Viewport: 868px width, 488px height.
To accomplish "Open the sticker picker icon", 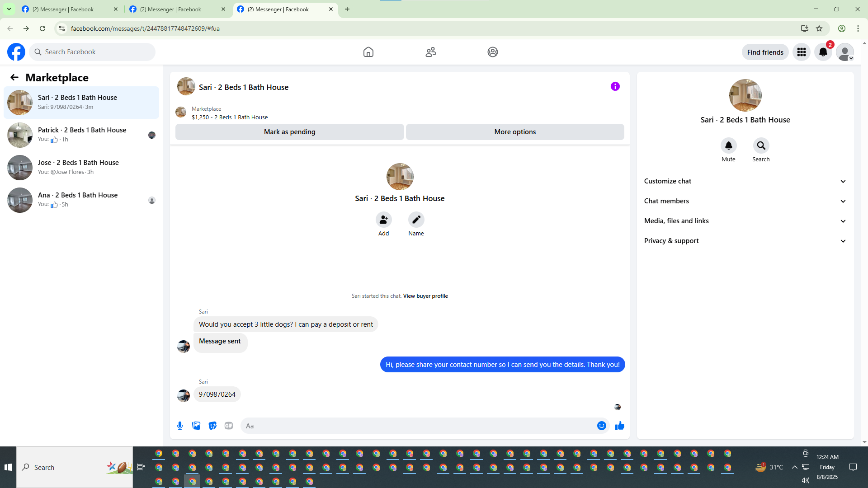I will [212, 426].
